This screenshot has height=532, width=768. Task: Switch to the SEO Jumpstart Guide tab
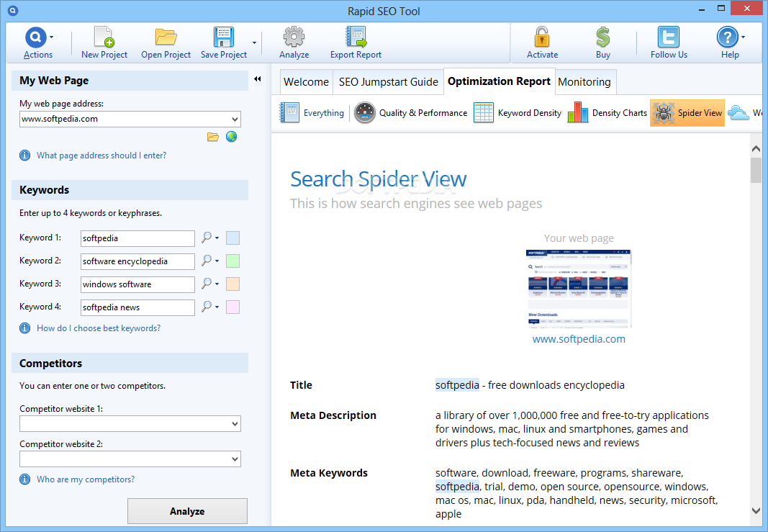click(x=389, y=82)
